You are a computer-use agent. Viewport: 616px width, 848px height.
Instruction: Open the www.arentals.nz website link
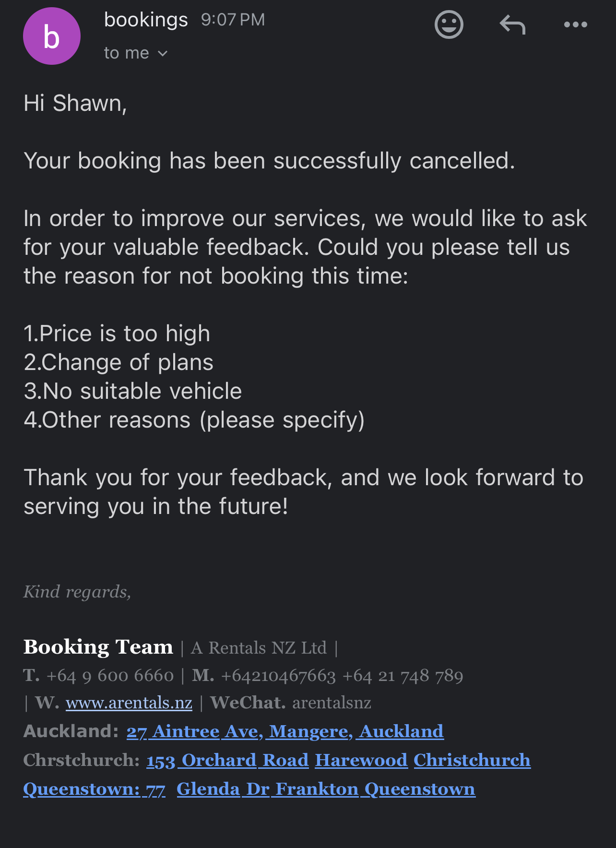[x=129, y=703]
